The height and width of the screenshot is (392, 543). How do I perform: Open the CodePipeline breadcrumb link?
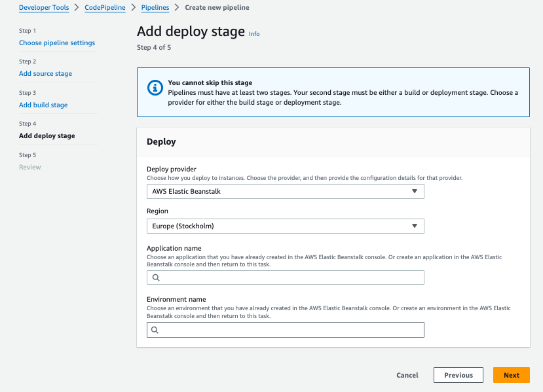(x=105, y=8)
